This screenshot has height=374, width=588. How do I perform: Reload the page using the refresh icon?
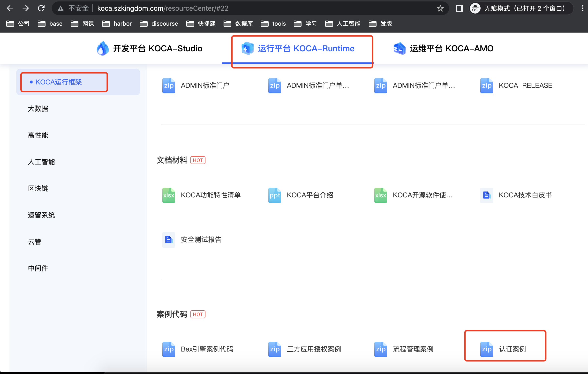41,8
